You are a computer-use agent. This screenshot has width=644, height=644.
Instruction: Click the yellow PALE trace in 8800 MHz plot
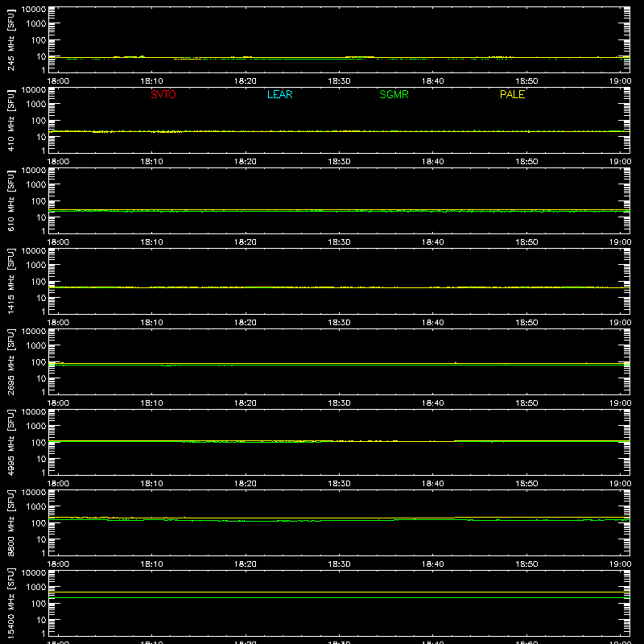pos(339,518)
